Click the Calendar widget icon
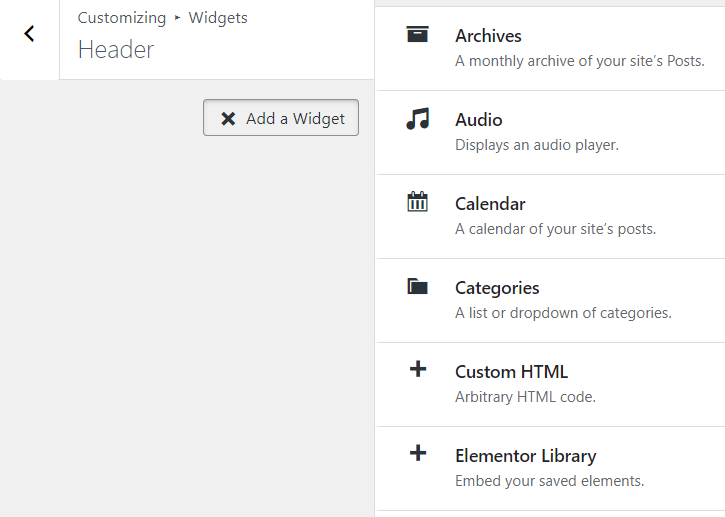725x517 pixels. [417, 202]
